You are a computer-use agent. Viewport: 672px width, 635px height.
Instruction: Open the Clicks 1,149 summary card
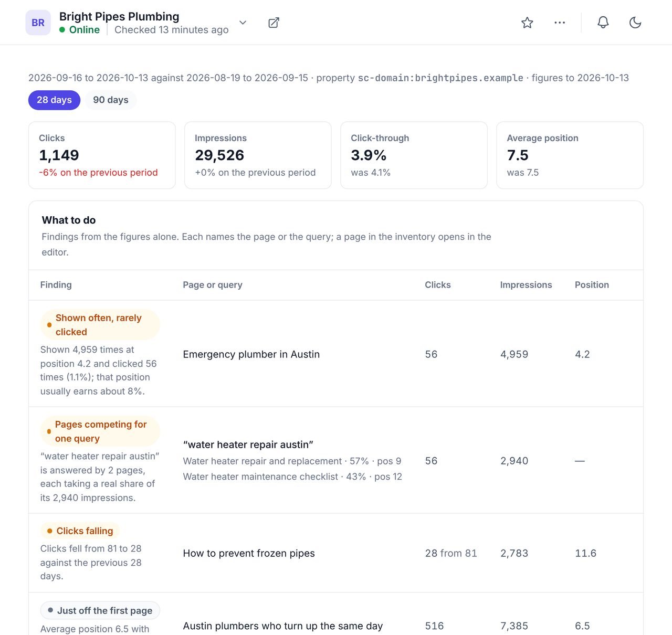tap(102, 155)
